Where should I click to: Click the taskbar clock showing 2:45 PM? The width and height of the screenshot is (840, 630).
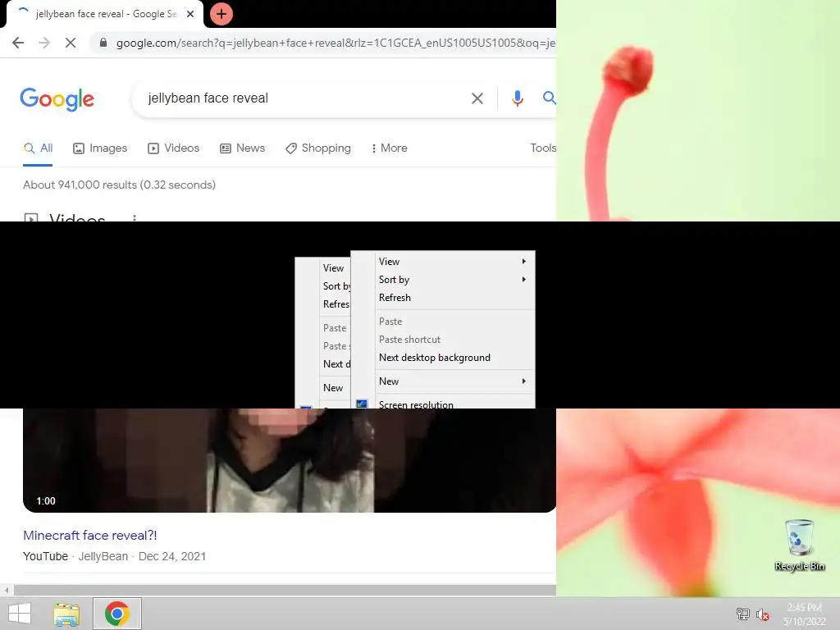pos(805,614)
